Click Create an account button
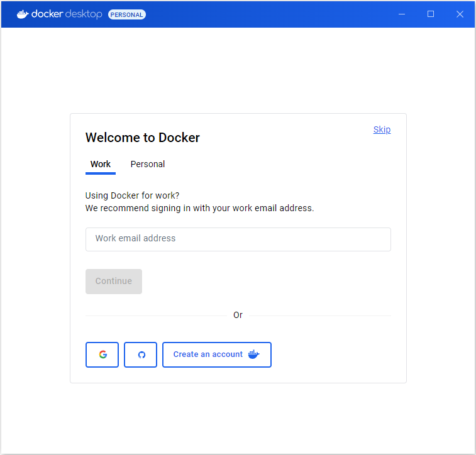This screenshot has height=455, width=476. click(217, 354)
